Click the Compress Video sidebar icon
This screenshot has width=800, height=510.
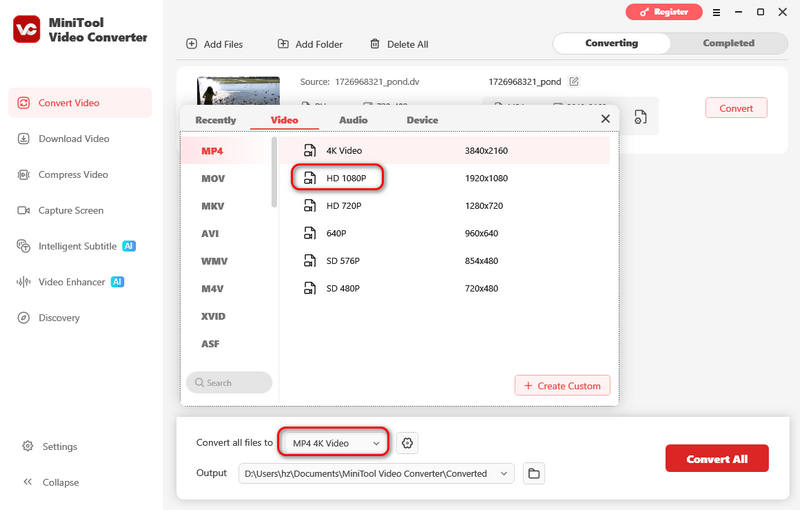(x=23, y=174)
